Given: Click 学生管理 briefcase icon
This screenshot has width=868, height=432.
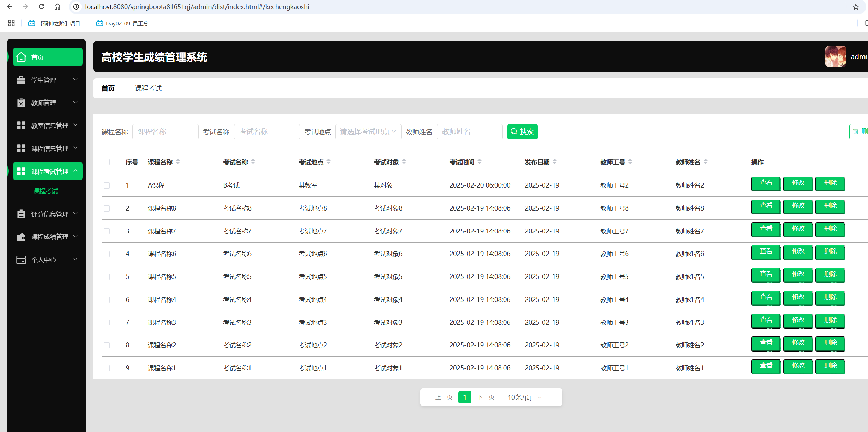Looking at the screenshot, I should pyautogui.click(x=21, y=80).
